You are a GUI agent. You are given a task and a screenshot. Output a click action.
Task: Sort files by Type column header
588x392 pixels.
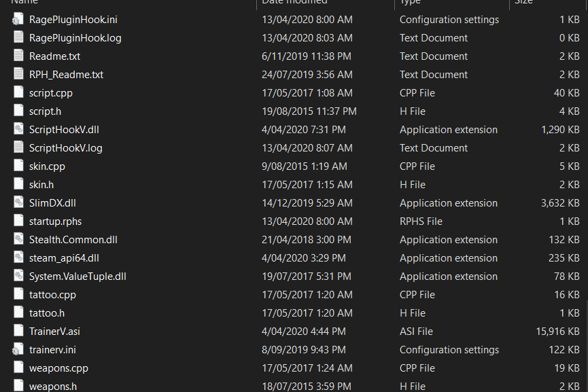click(410, 3)
